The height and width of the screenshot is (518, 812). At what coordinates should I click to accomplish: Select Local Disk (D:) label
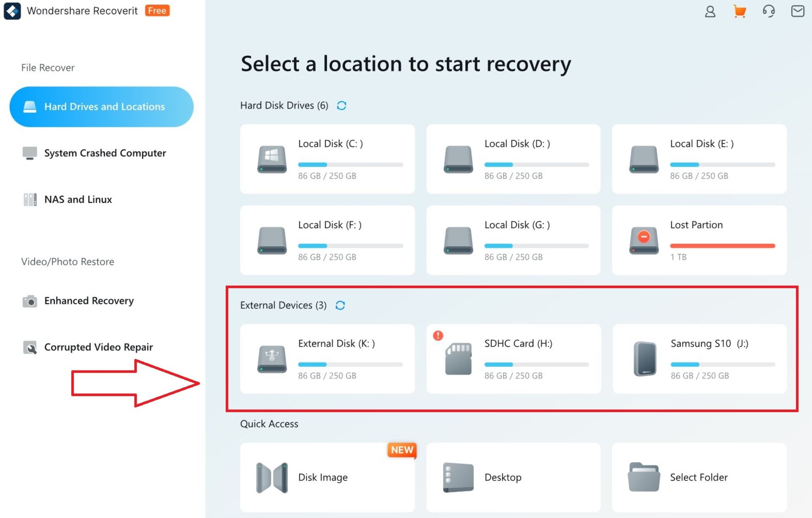pyautogui.click(x=517, y=144)
